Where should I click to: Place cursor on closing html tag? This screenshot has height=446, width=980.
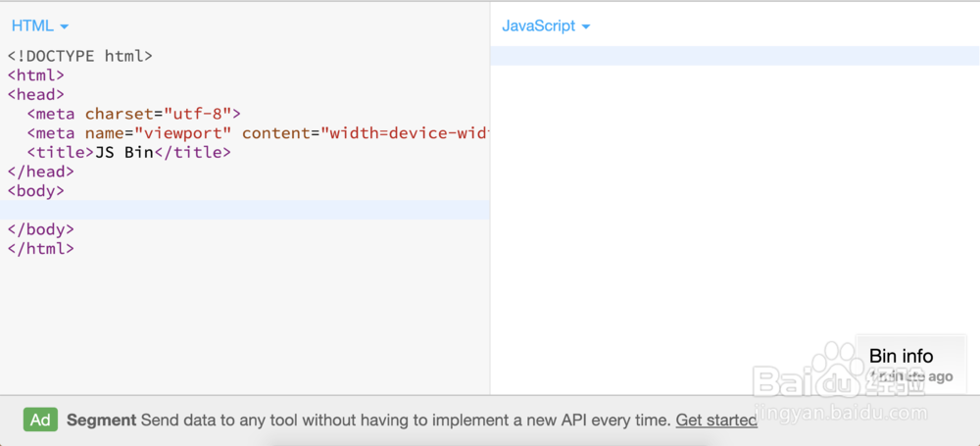tap(40, 249)
